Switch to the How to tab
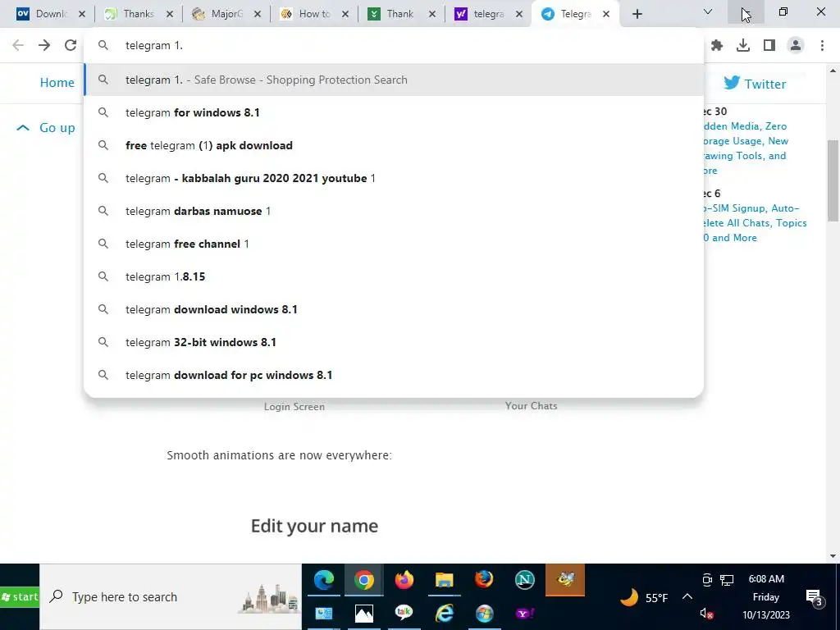The image size is (840, 630). click(314, 14)
